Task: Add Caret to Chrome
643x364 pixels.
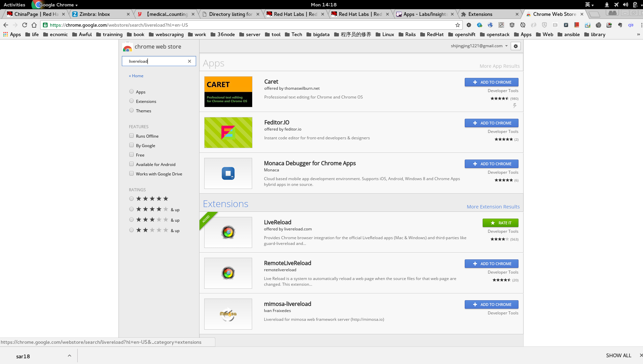Action: [x=491, y=82]
